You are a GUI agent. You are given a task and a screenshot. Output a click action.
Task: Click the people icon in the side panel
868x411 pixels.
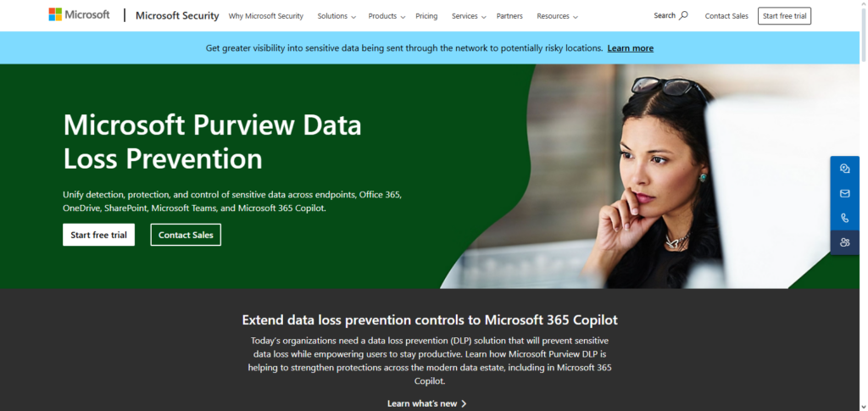point(845,242)
